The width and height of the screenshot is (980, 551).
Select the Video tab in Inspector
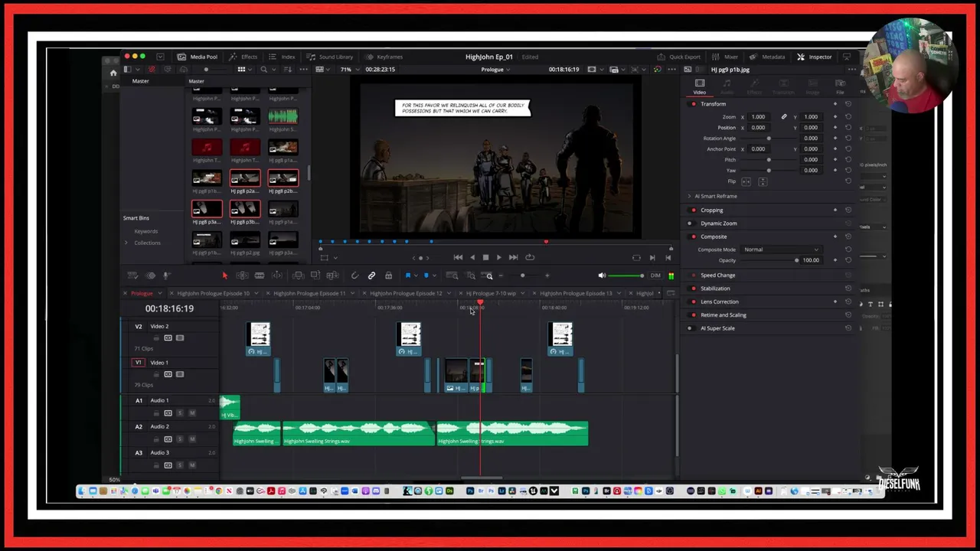click(x=699, y=86)
